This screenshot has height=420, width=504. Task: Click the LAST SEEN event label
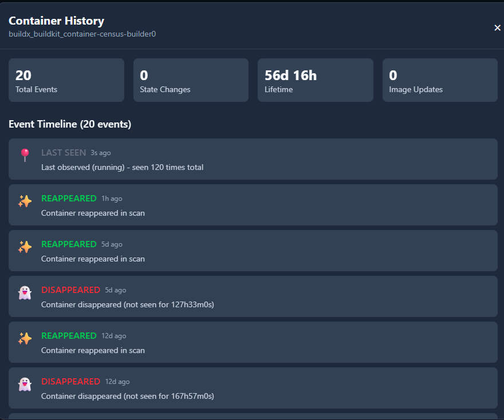(64, 153)
